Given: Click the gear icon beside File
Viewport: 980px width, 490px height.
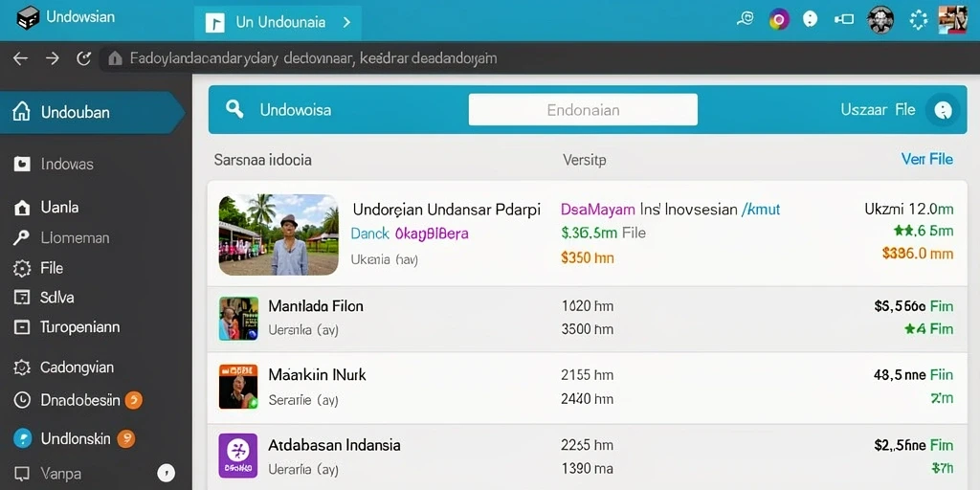Looking at the screenshot, I should point(22,269).
